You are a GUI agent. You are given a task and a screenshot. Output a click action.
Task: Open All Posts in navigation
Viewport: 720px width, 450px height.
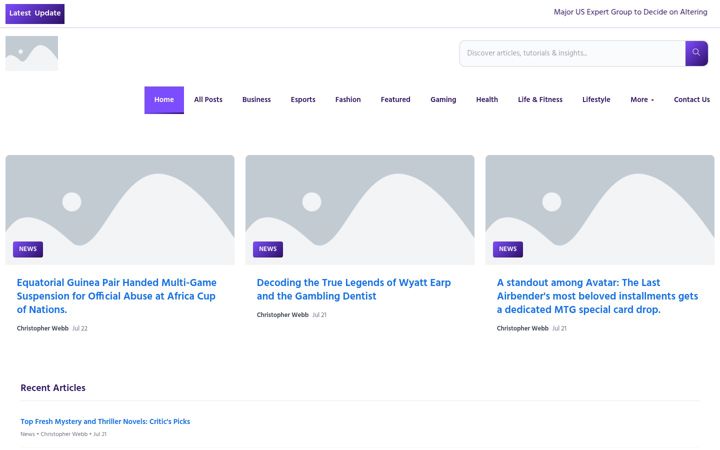[208, 100]
